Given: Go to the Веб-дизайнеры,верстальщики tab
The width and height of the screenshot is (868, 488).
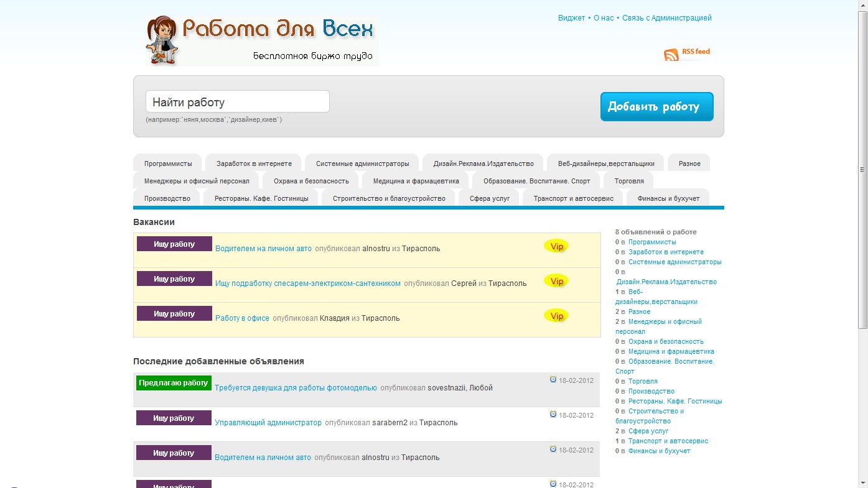Looking at the screenshot, I should 606,163.
